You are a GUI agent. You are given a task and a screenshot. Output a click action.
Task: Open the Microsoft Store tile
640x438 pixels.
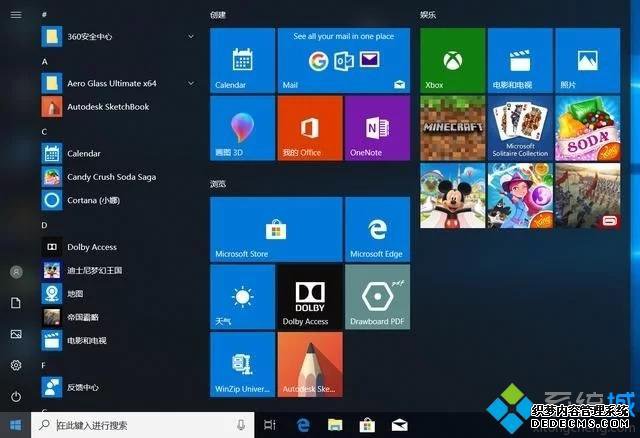[276, 229]
